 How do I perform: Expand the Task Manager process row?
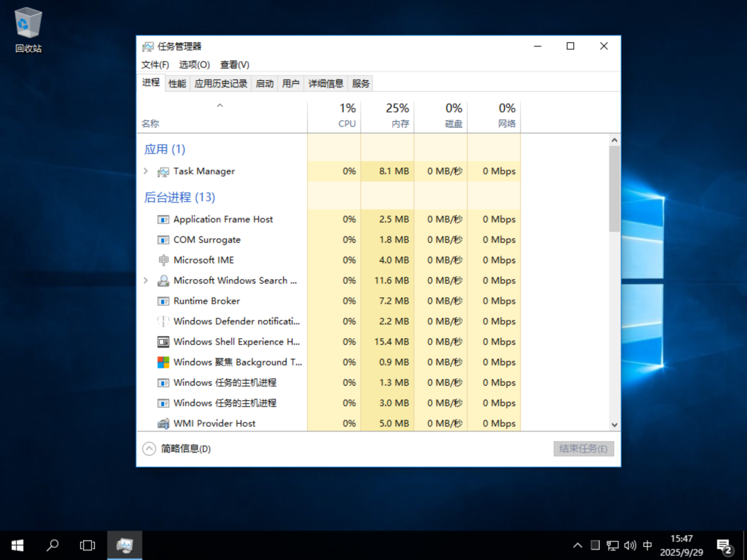coord(146,171)
